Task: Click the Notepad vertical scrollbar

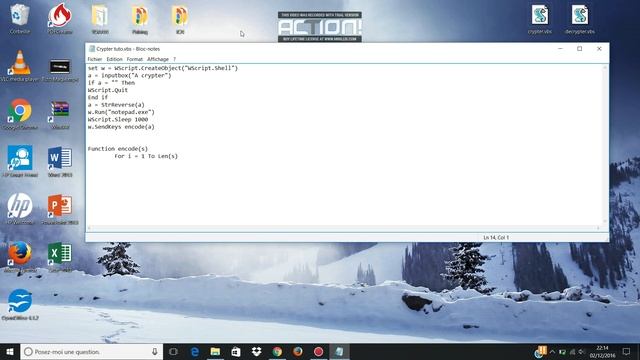Action: click(605, 145)
